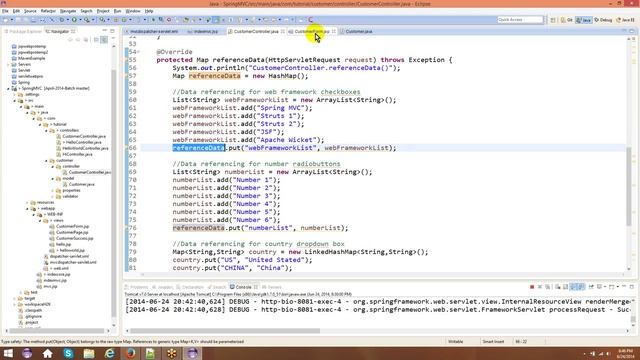Viewport: 640px width, 360px height.
Task: Select the Console tab
Action: tap(243, 287)
